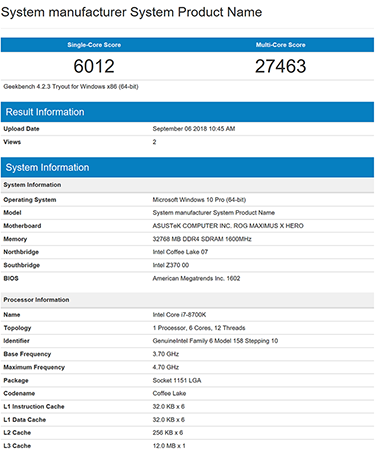Click the Identifier label
The image size is (375, 457).
(16, 341)
